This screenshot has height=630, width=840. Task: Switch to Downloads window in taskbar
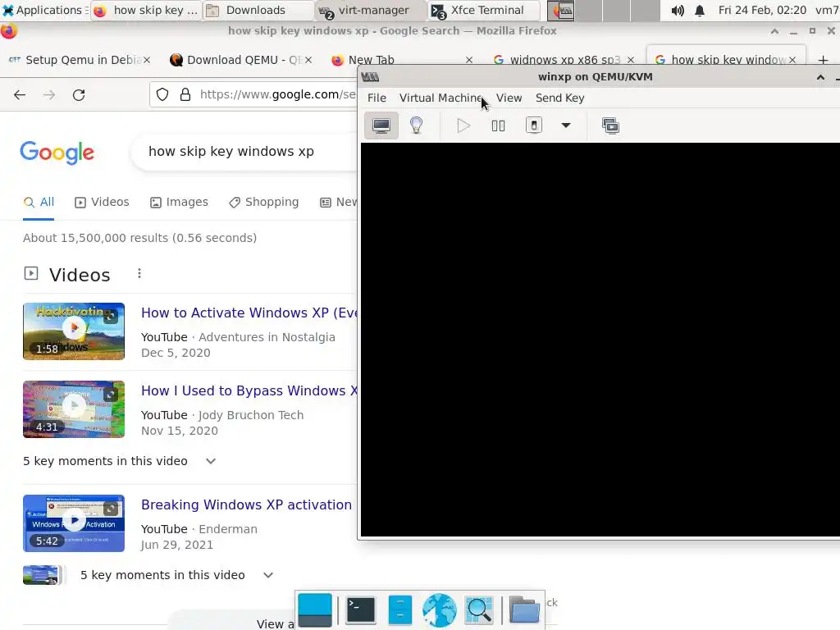(257, 10)
